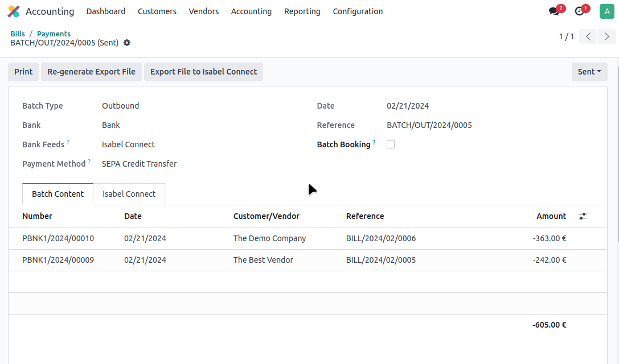
Task: Click the user avatar icon
Action: click(x=606, y=11)
